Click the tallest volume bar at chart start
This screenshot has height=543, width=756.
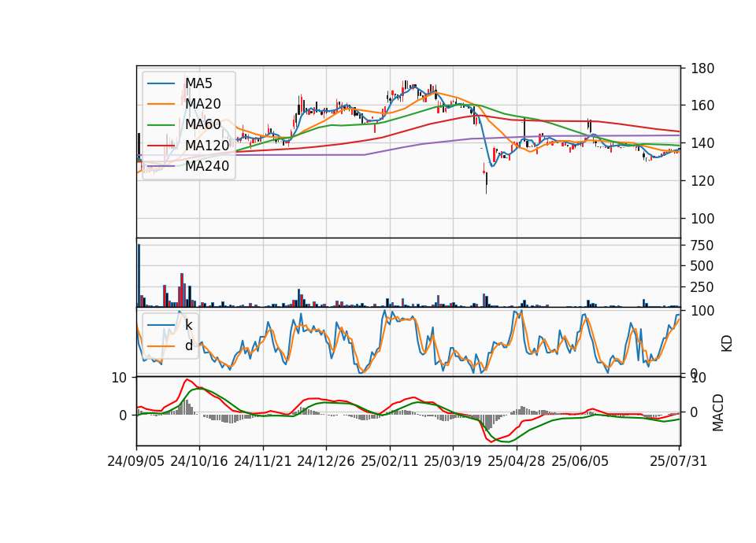(x=139, y=275)
